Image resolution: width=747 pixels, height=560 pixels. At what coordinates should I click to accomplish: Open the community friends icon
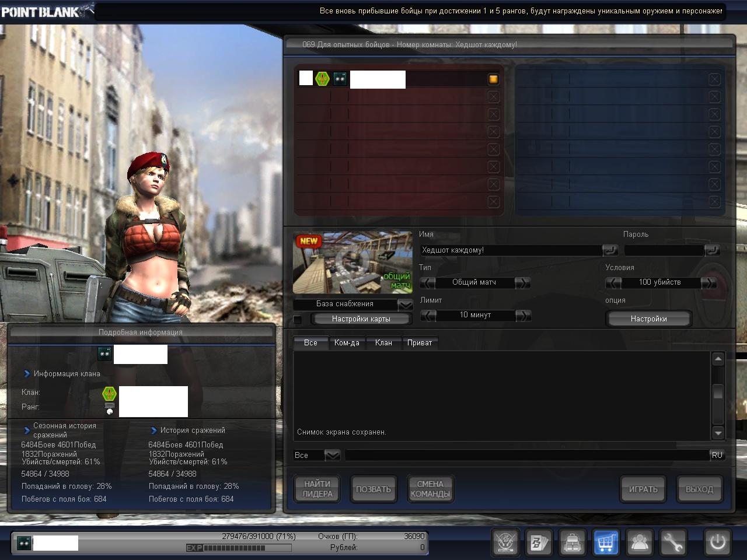[x=640, y=542]
